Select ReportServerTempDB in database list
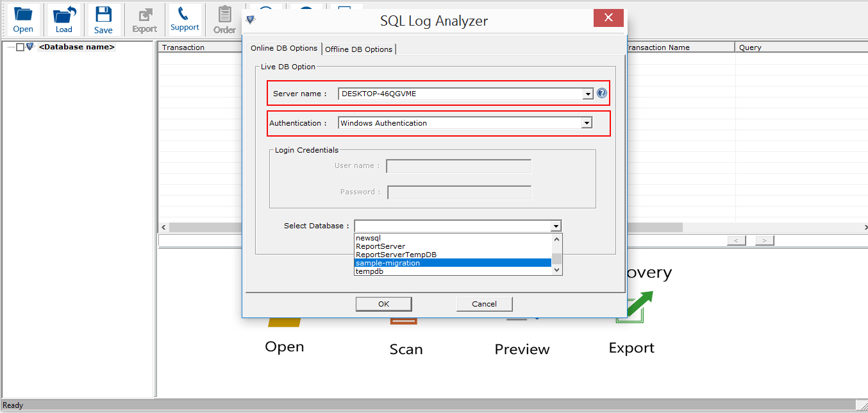The width and height of the screenshot is (868, 413). (453, 255)
